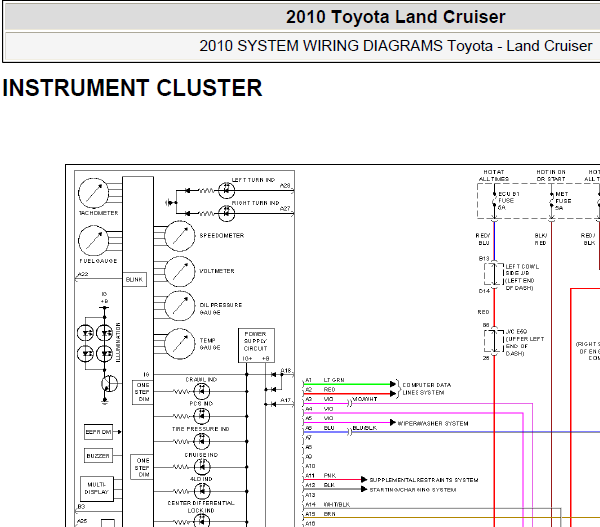The height and width of the screenshot is (527, 600).
Task: Click the 'LEFT COWL SIDE J/B' label
Action: (x=522, y=270)
